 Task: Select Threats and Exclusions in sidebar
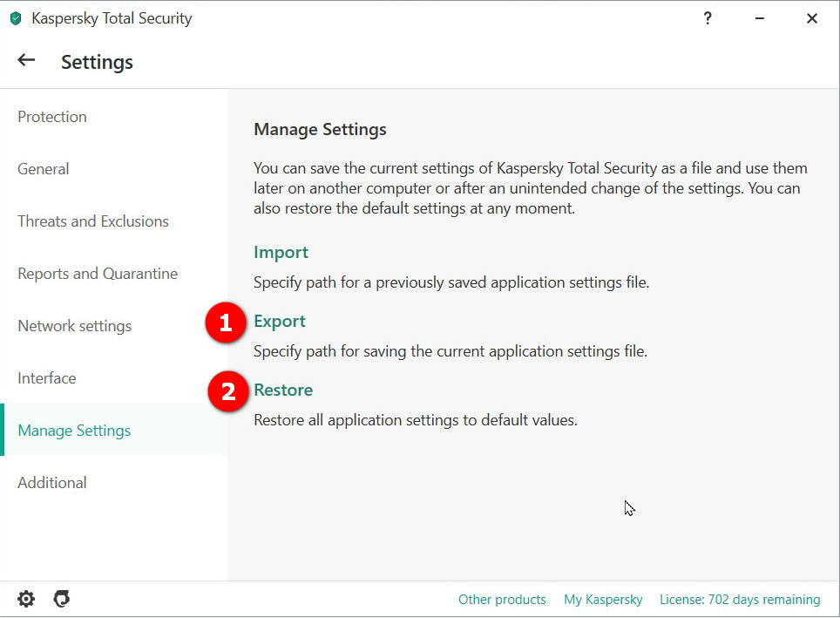[x=93, y=221]
